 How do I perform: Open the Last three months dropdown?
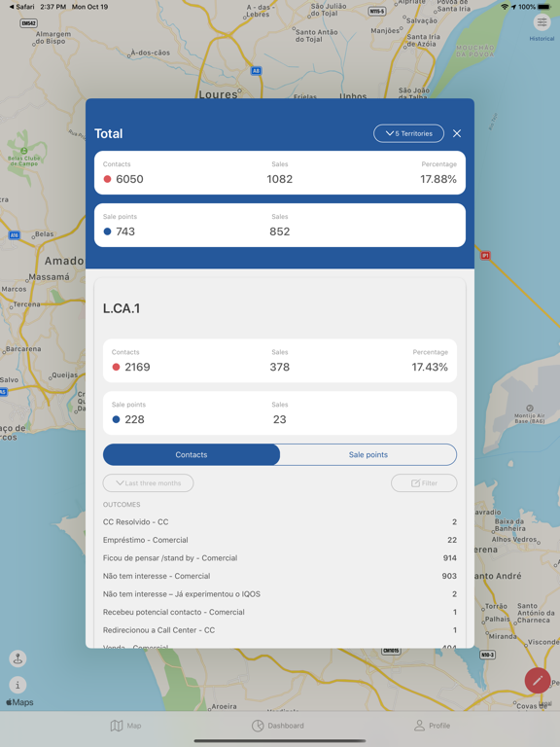148,483
